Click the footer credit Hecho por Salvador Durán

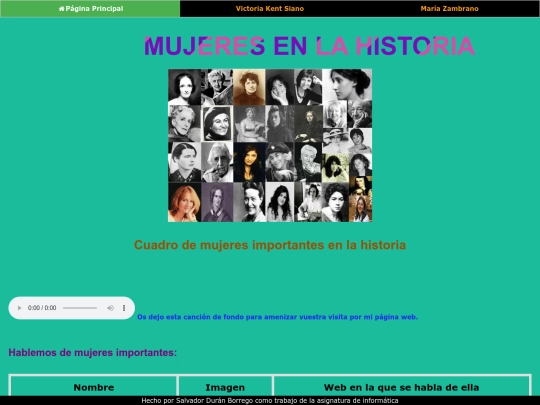click(270, 401)
